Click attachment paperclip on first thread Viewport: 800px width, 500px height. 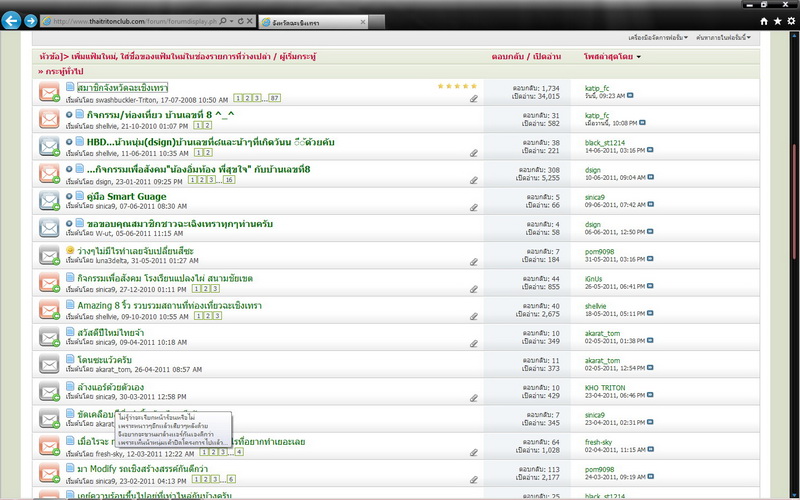[474, 99]
